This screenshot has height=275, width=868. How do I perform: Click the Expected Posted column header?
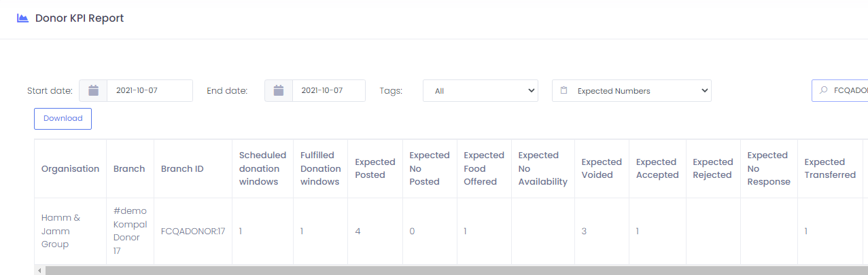375,168
